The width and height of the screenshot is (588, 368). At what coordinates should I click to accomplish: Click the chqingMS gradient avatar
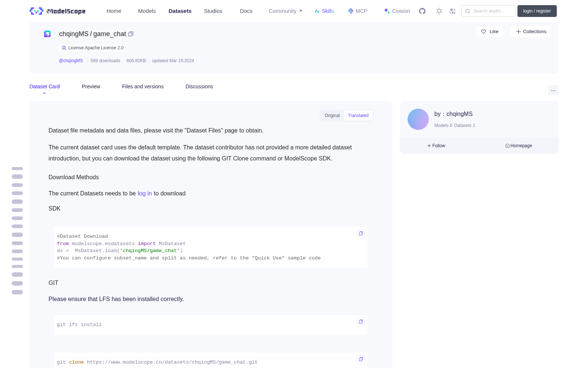418,119
